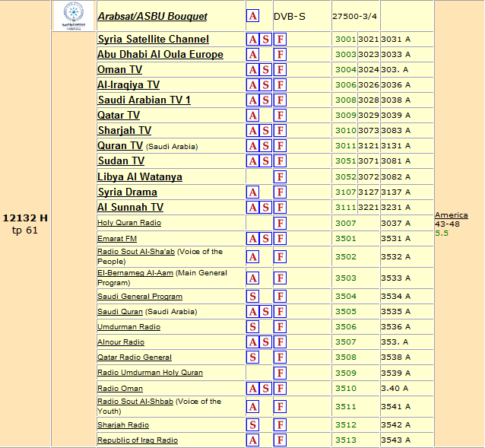
Task: Open the El-Bernameg Al-Aam link
Action: (x=135, y=273)
